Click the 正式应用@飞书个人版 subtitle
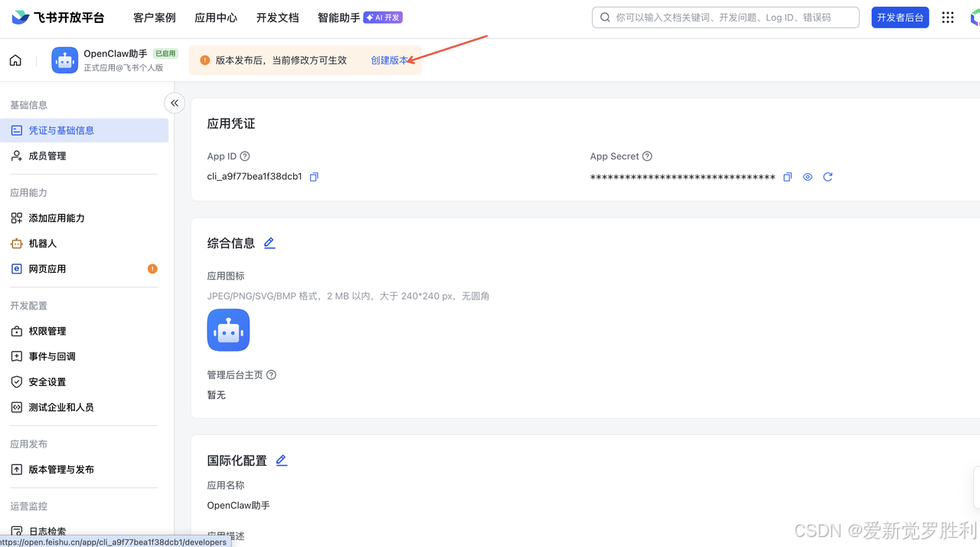 [123, 68]
